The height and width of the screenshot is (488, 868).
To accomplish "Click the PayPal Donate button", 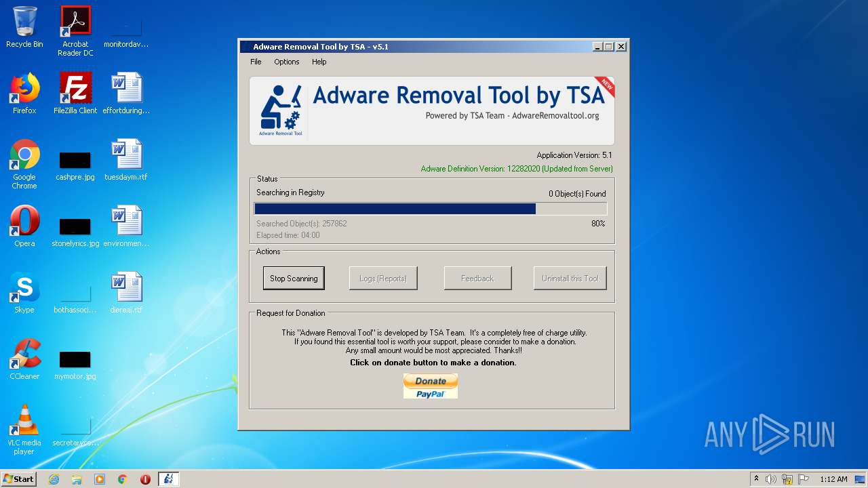I will click(431, 386).
